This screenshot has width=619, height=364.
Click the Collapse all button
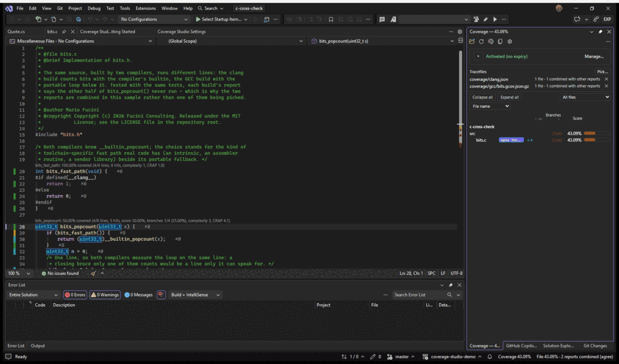point(482,97)
